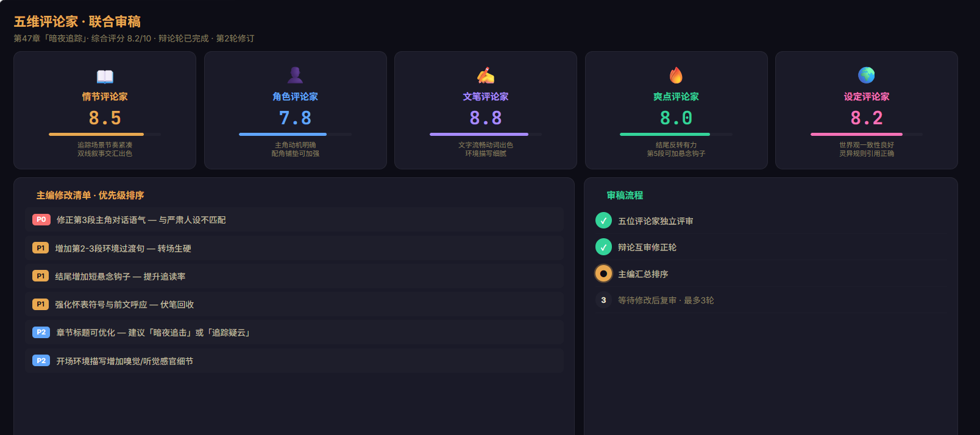Click the P2 badge beside 章节标题可优化

pyautogui.click(x=41, y=332)
